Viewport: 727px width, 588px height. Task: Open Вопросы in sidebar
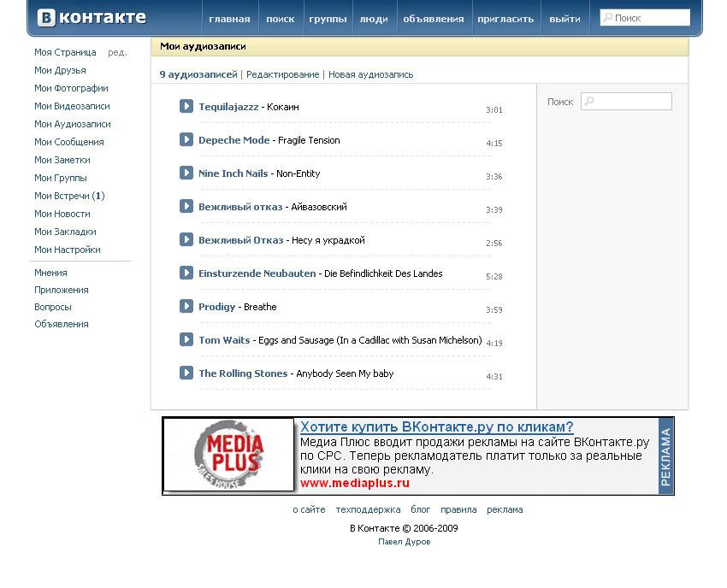(x=53, y=307)
